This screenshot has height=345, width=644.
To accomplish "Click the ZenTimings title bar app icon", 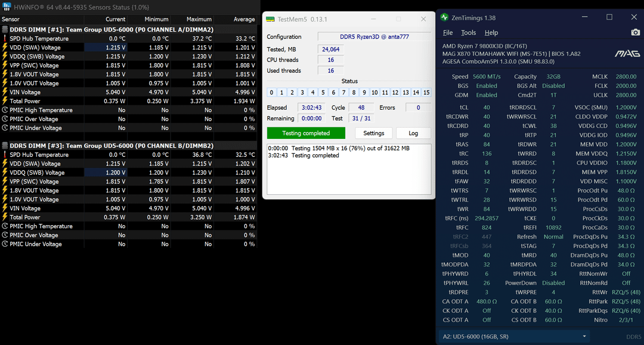I will (x=444, y=18).
